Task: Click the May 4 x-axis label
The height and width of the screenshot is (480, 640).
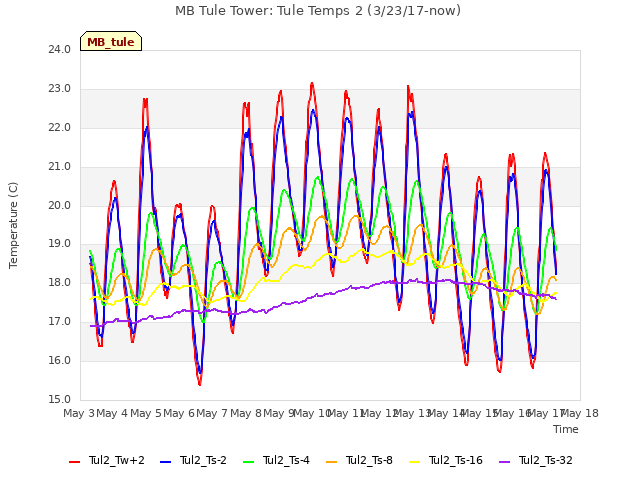Action: [x=112, y=413]
